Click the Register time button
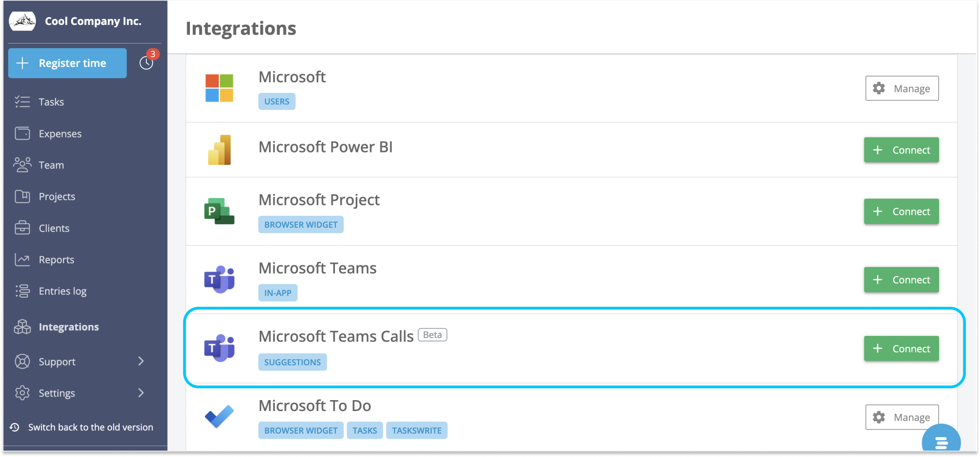 tap(67, 63)
